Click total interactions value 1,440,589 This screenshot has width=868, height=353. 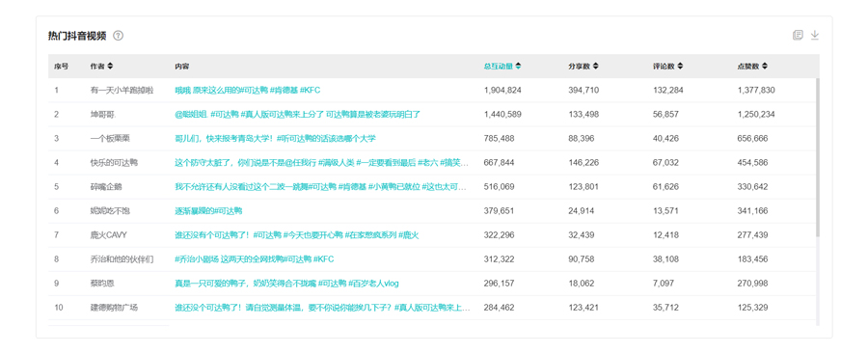pos(502,115)
